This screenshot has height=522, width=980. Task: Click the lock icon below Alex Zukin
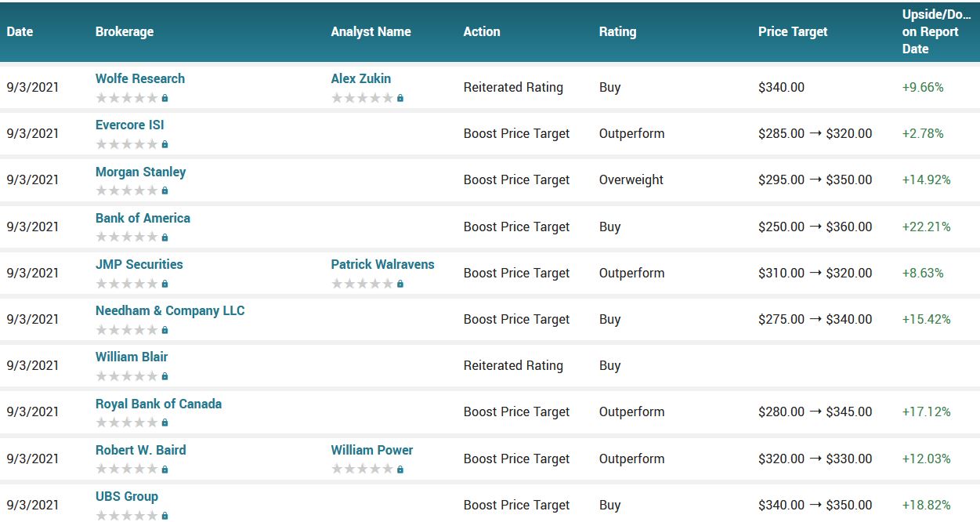tap(400, 99)
